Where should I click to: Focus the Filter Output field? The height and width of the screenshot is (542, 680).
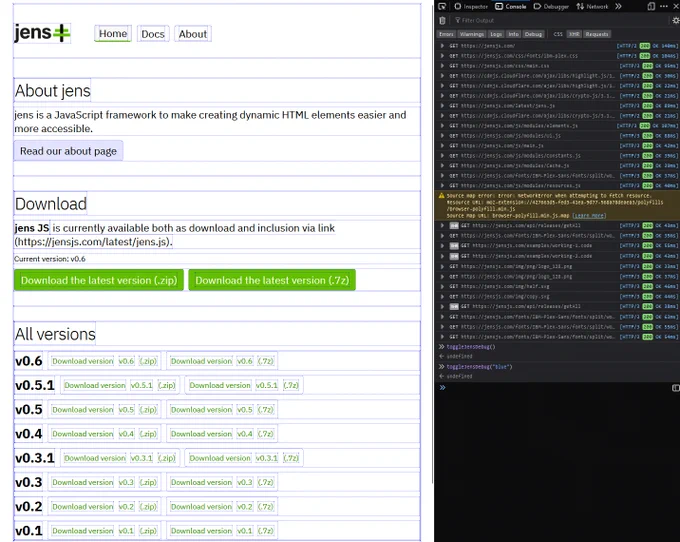(559, 20)
